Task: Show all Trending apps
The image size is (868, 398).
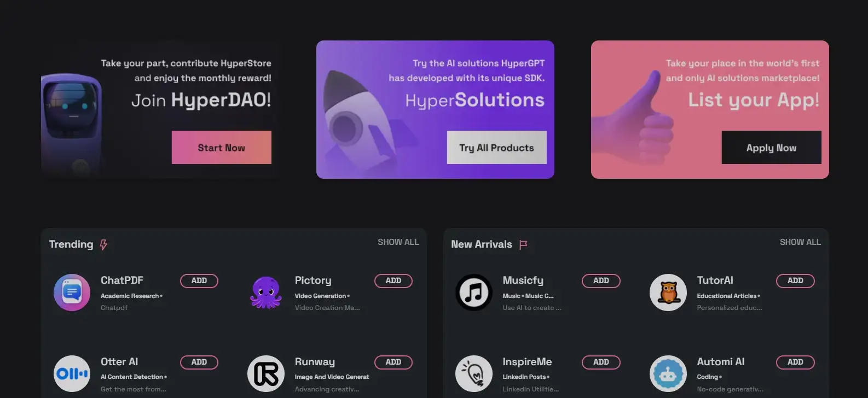Action: point(398,242)
